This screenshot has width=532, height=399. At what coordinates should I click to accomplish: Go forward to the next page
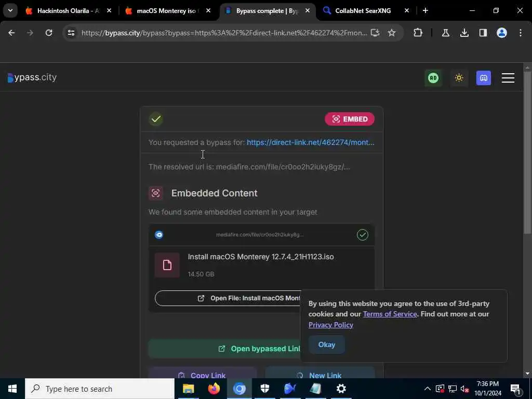[30, 33]
